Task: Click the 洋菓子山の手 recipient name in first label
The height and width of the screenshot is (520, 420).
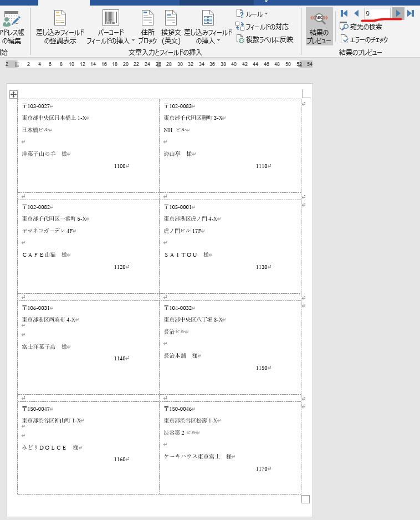Action: 39,154
